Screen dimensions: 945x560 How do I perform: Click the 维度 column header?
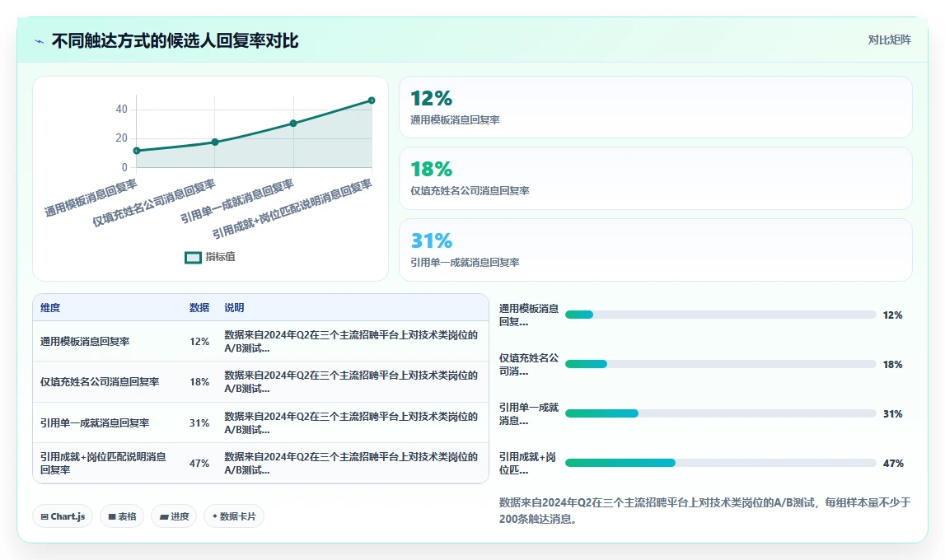tap(50, 308)
